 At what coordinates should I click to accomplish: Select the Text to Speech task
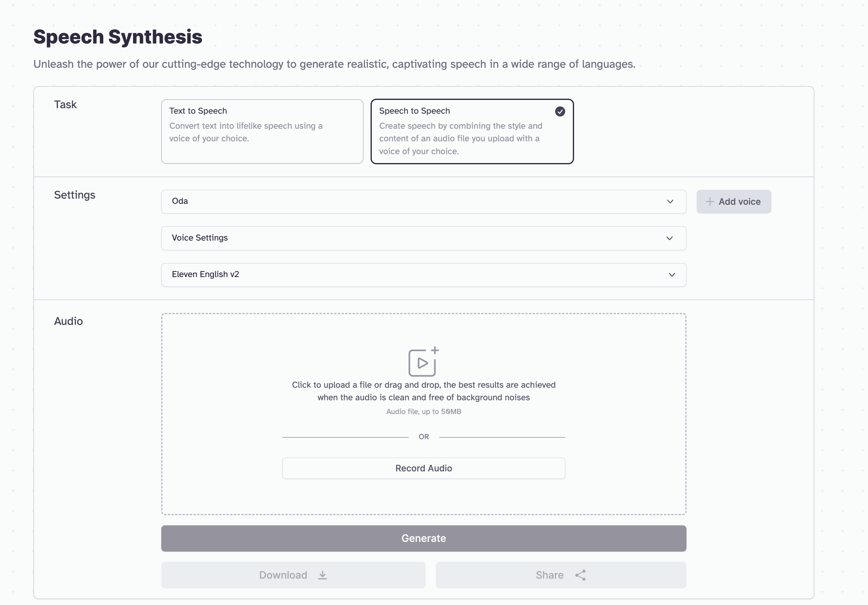click(x=262, y=131)
